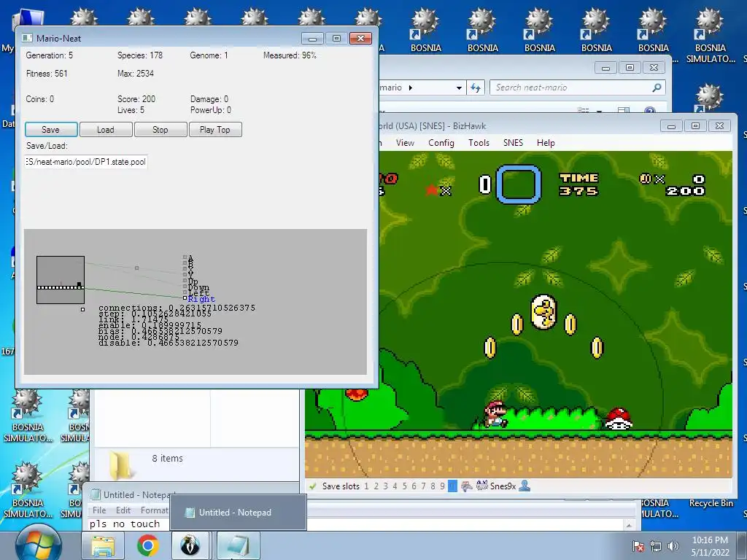The width and height of the screenshot is (747, 560).
Task: Click the 'Generation: 5' label
Action: (x=50, y=55)
